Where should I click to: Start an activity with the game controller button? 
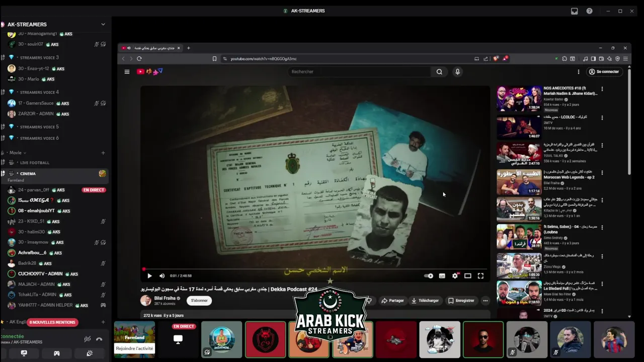tap(56, 353)
